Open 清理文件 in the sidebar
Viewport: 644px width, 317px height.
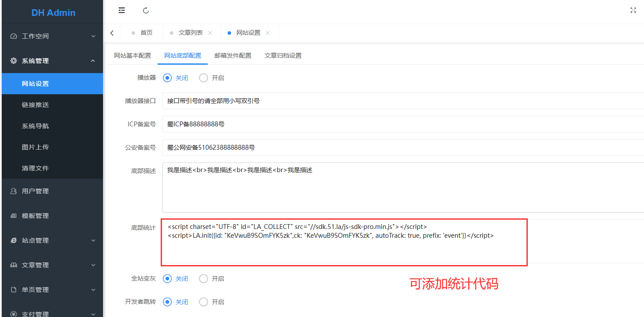[x=52, y=168]
